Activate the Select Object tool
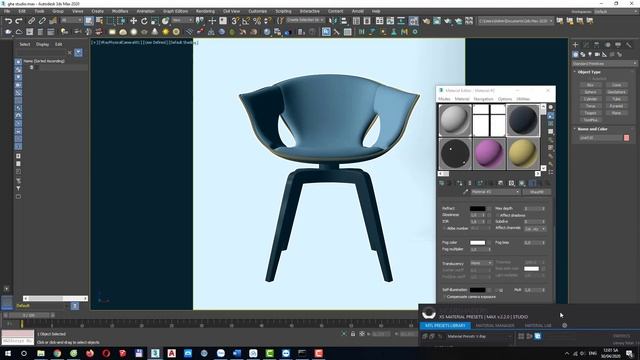Image resolution: width=640 pixels, height=360 pixels. tap(89, 21)
